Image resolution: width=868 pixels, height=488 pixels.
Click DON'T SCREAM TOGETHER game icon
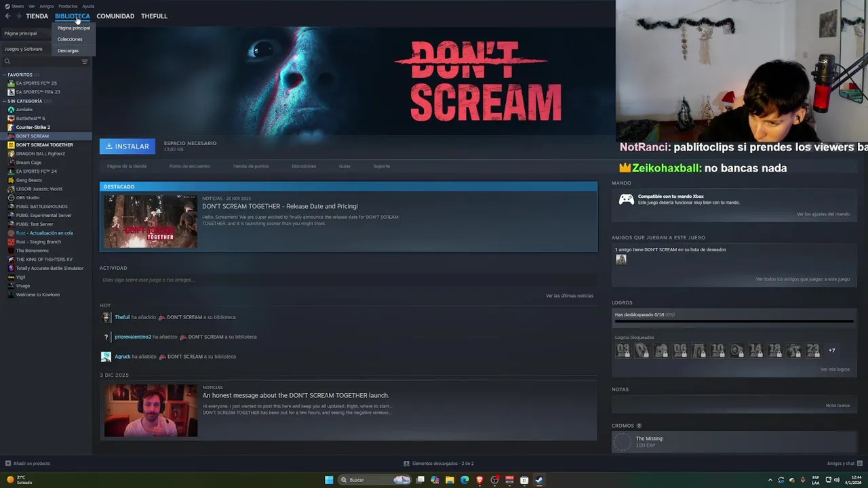[x=11, y=145]
